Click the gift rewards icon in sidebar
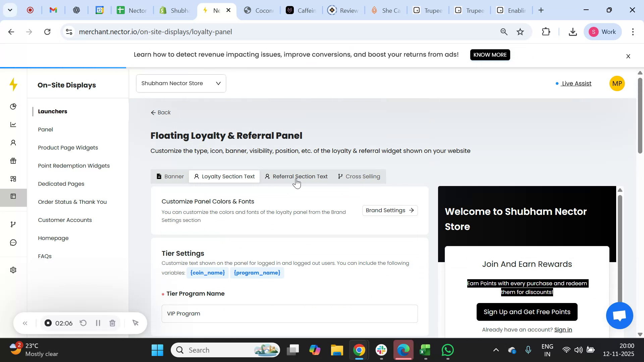 click(x=13, y=161)
